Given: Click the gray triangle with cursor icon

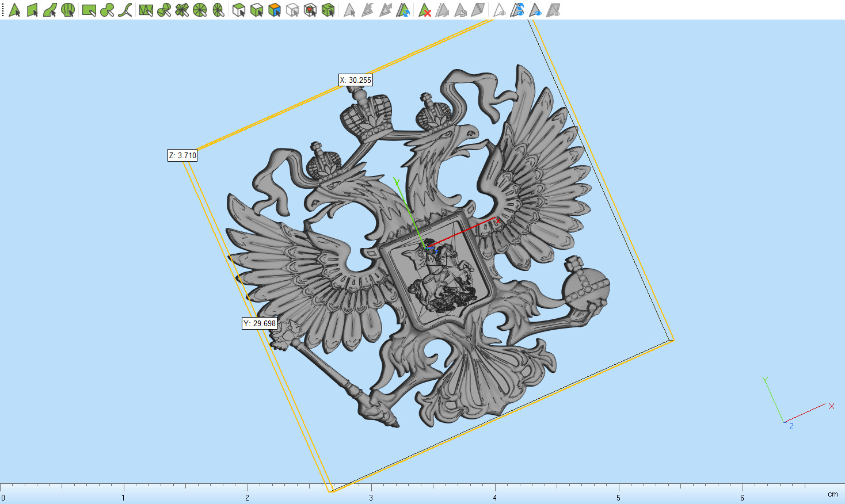Looking at the screenshot, I should (349, 10).
